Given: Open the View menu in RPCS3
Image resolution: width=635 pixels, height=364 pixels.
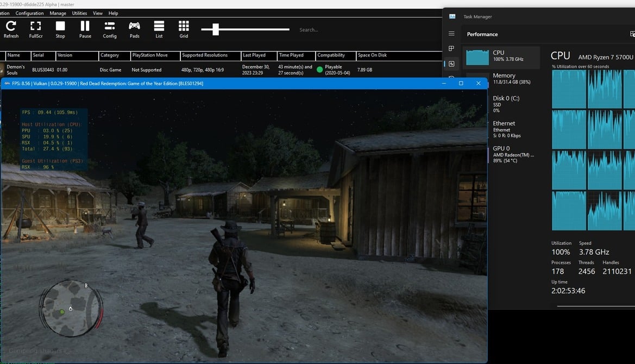Looking at the screenshot, I should (98, 14).
